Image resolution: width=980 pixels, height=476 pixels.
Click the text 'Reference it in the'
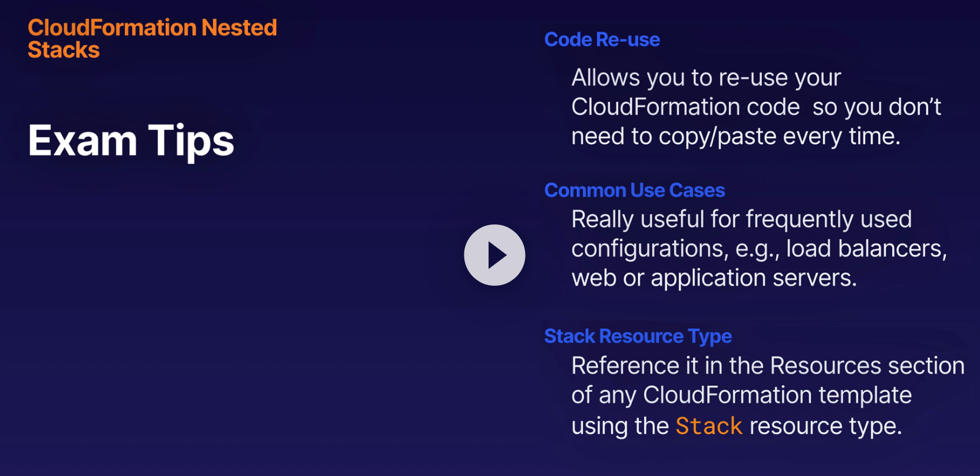pyautogui.click(x=668, y=366)
